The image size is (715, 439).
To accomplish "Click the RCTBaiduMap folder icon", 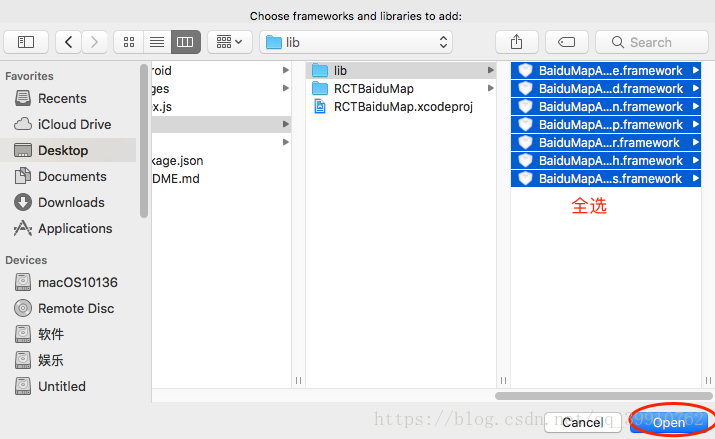I will pos(320,88).
